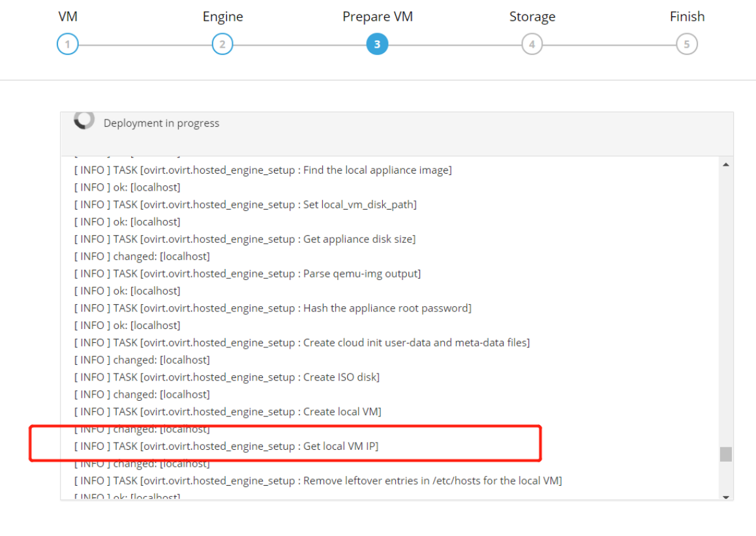Select the VM step label
Image resolution: width=756 pixels, height=536 pixels.
coord(68,17)
